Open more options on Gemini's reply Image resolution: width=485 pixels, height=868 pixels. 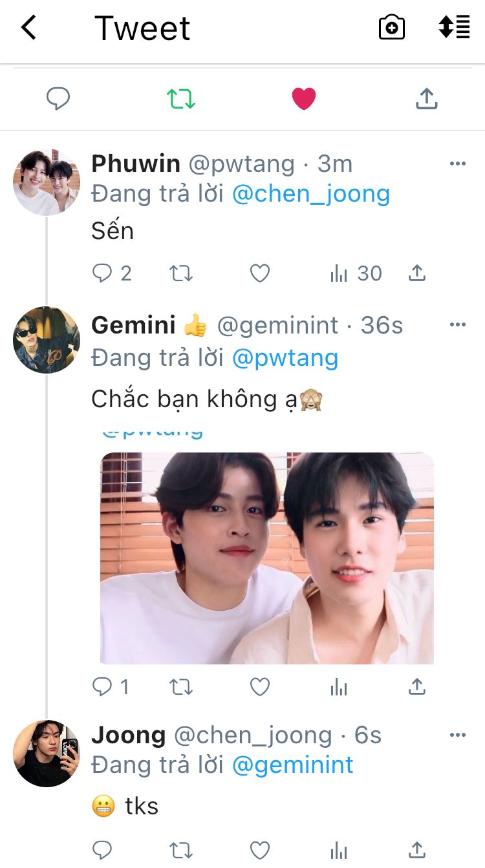[x=457, y=325]
